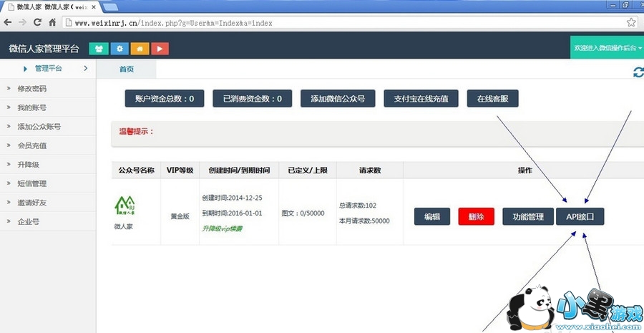644x333 pixels.
Task: Click the browser forward arrow
Action: click(23, 23)
